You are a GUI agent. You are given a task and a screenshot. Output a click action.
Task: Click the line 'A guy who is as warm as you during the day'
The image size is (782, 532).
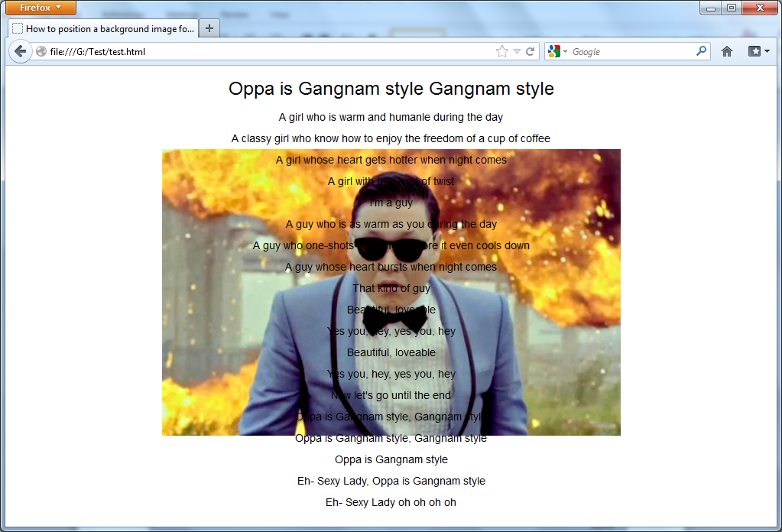[x=391, y=225]
